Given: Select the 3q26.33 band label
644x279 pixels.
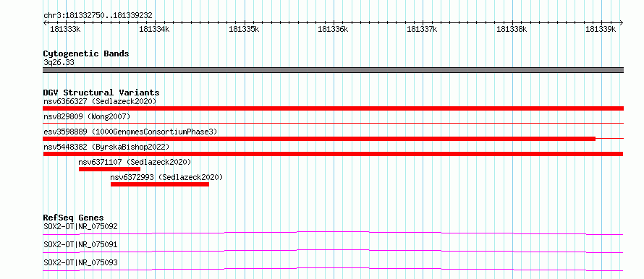Looking at the screenshot, I should [59, 62].
